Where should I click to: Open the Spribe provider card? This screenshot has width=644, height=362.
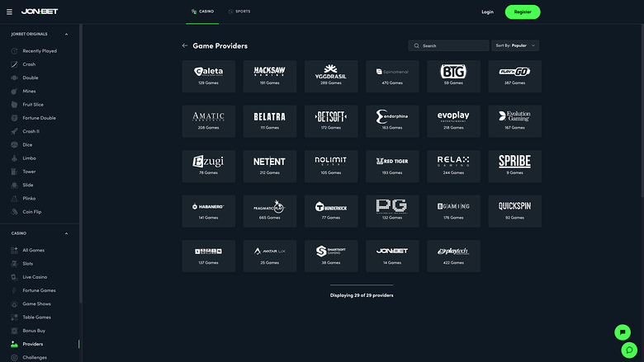point(514,166)
